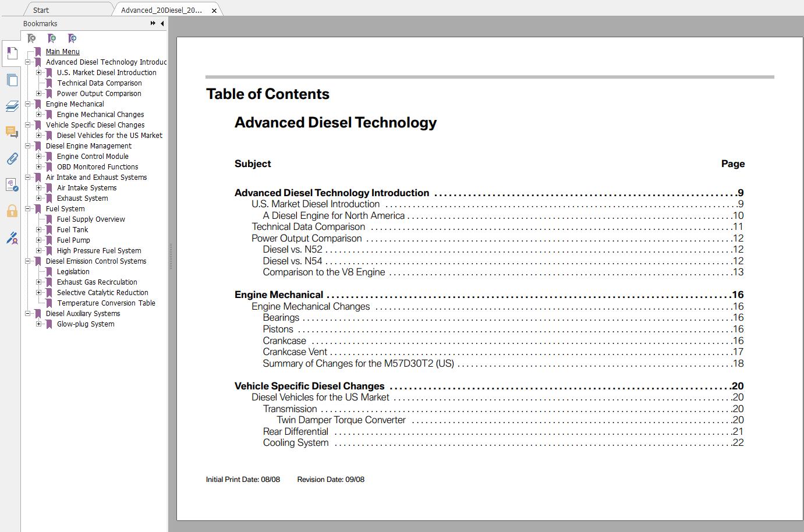The height and width of the screenshot is (532, 804).
Task: Select the Selective Catalytic Reduction bookmark
Action: tap(102, 293)
